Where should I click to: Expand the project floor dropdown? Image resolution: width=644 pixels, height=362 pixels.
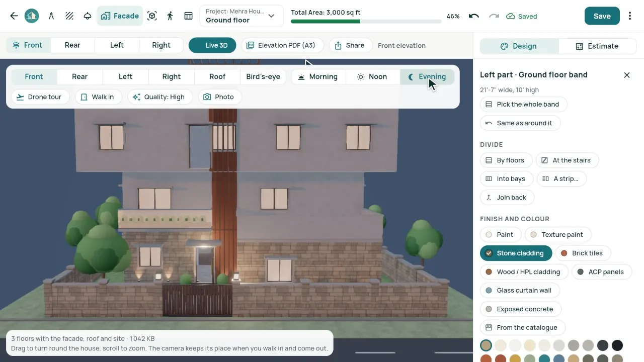(242, 16)
